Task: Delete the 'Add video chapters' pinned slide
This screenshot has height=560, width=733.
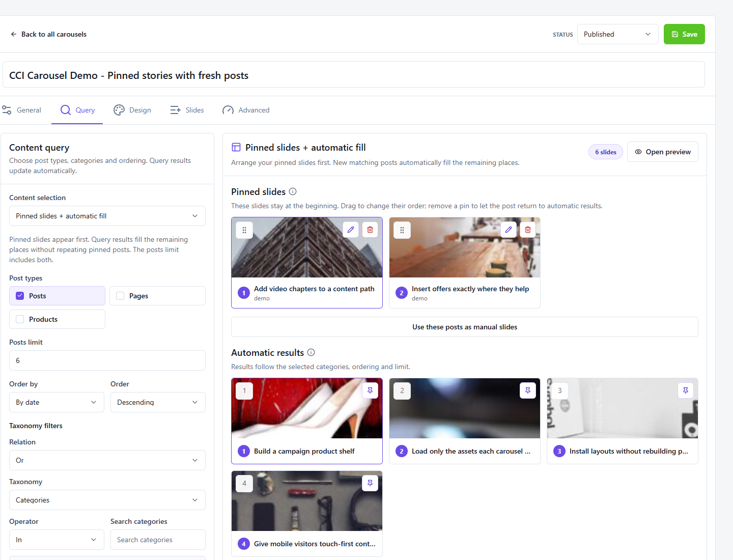Action: pyautogui.click(x=370, y=230)
